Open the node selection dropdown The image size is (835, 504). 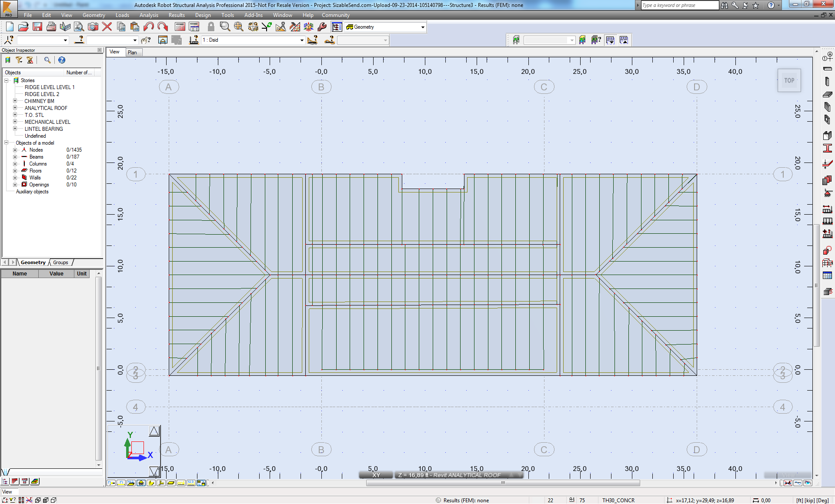click(66, 40)
